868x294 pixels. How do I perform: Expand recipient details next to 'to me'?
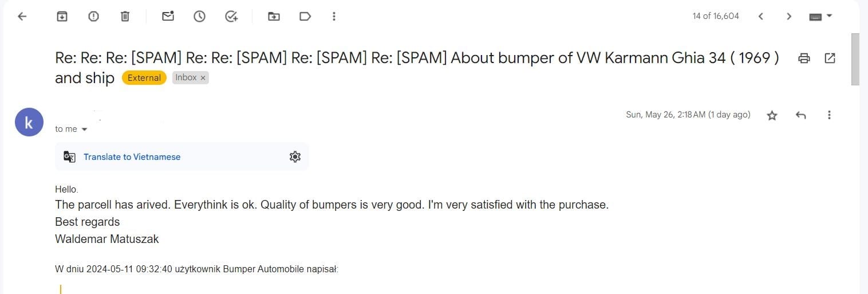coord(85,130)
